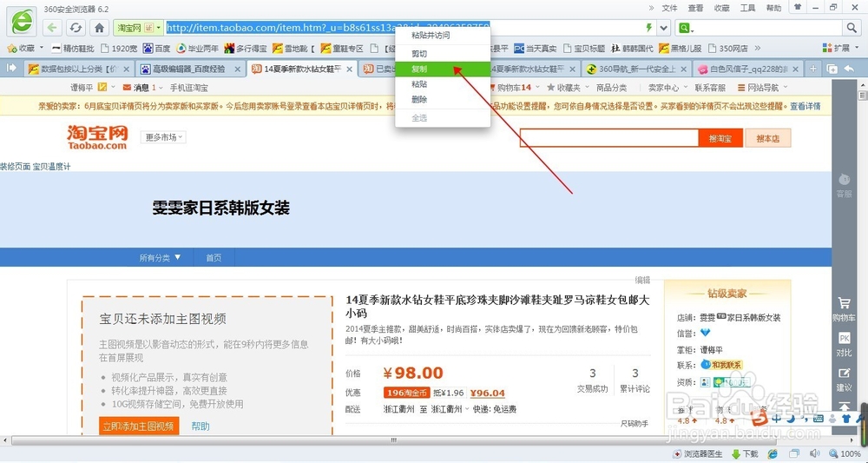The width and height of the screenshot is (868, 463).
Task: Click the Taobao.com logo
Action: tap(97, 136)
